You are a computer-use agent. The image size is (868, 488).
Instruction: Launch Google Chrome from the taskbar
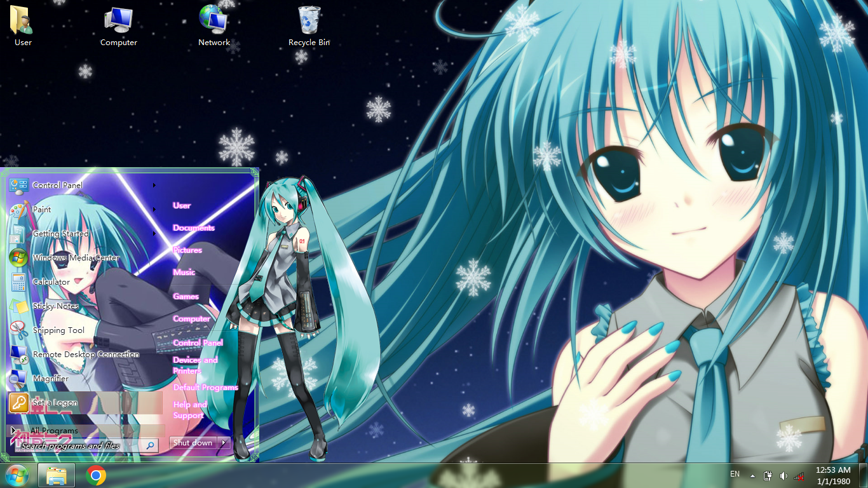[x=96, y=475]
